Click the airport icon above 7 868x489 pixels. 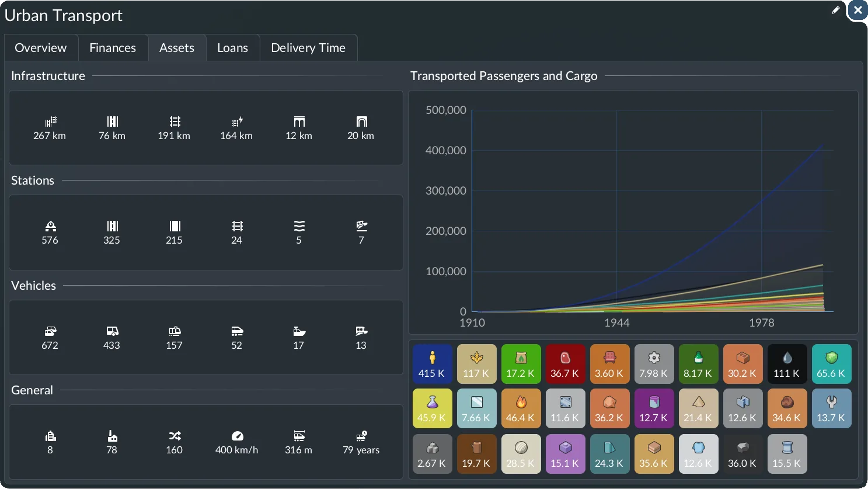(x=361, y=226)
